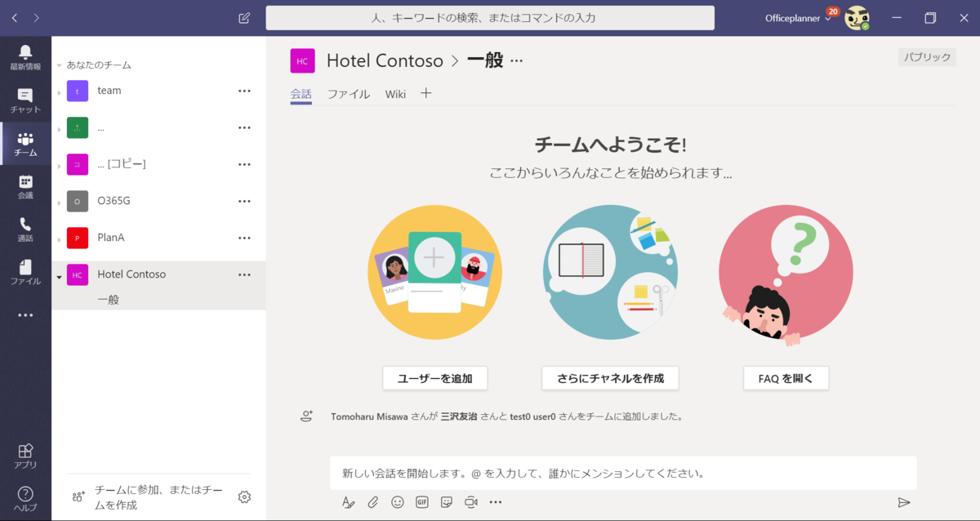The height and width of the screenshot is (521, 980).
Task: Click the join team people icon
Action: point(78,497)
